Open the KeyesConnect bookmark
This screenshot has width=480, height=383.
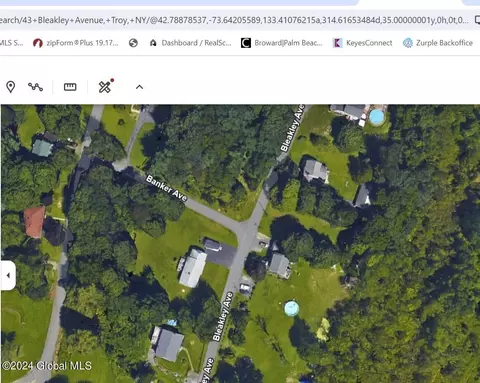coord(363,43)
